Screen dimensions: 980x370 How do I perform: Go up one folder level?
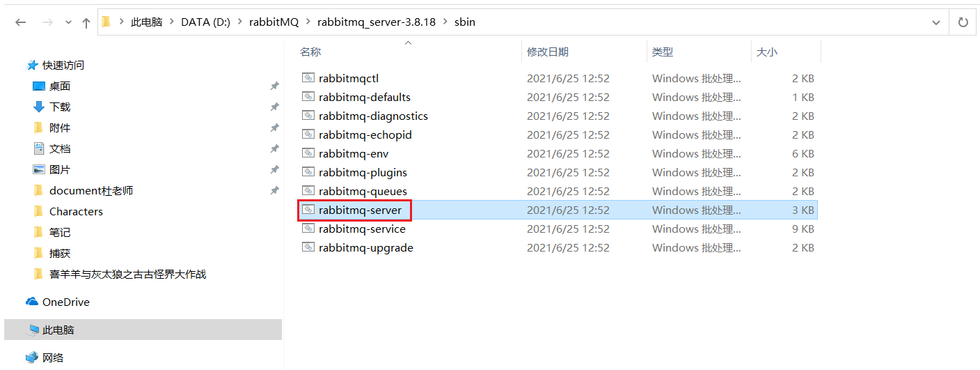pyautogui.click(x=86, y=22)
